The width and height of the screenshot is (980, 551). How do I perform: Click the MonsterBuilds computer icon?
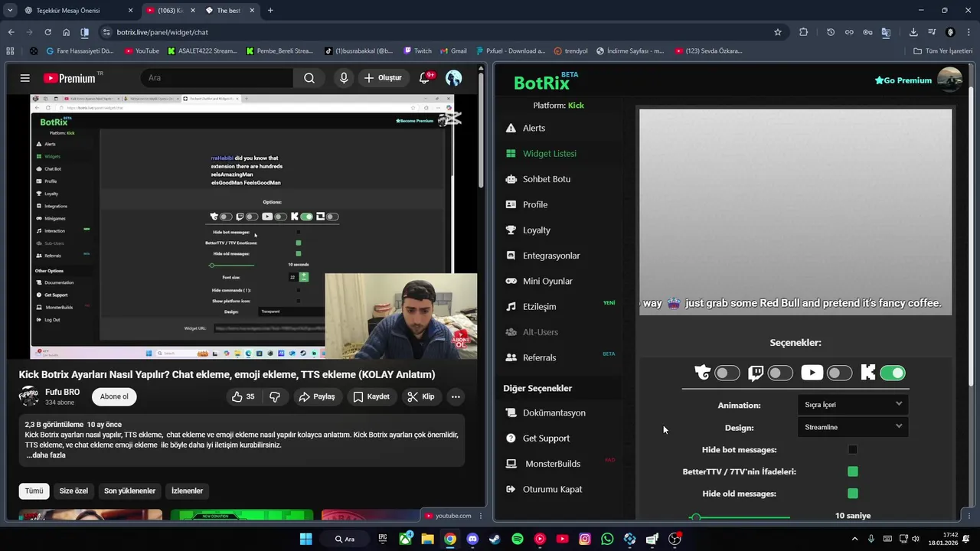click(511, 464)
